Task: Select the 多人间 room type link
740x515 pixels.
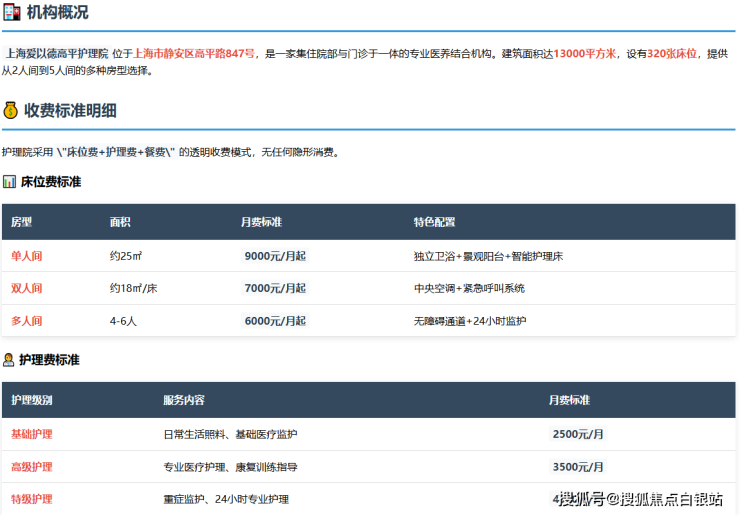Action: click(26, 321)
